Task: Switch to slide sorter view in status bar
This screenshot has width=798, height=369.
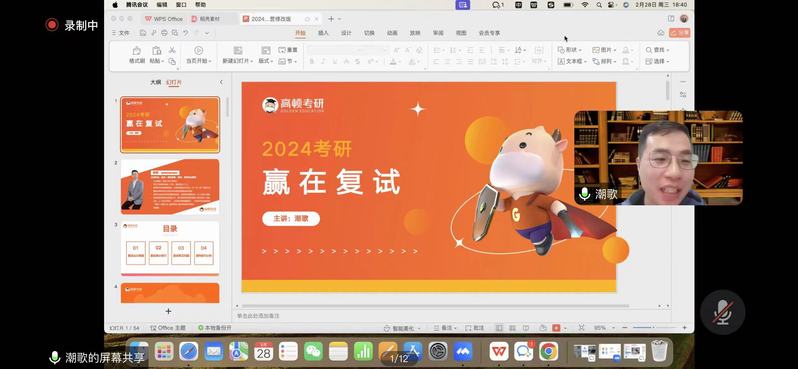Action: pyautogui.click(x=512, y=328)
